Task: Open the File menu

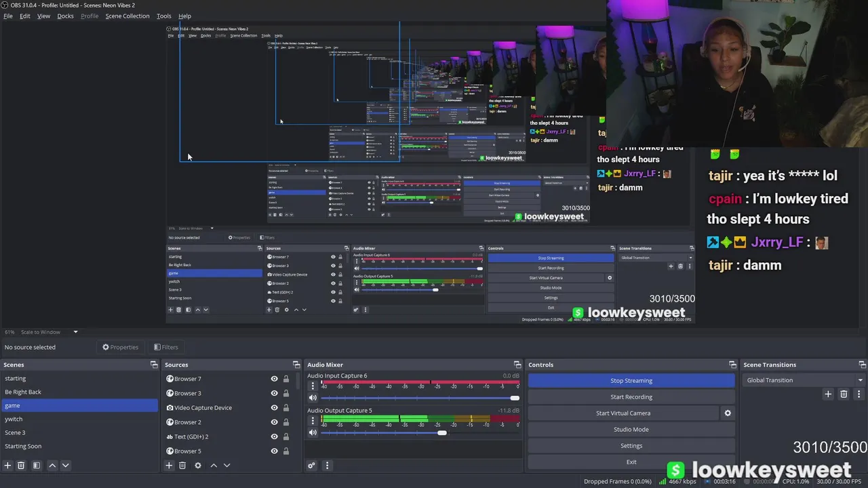Action: coord(8,16)
